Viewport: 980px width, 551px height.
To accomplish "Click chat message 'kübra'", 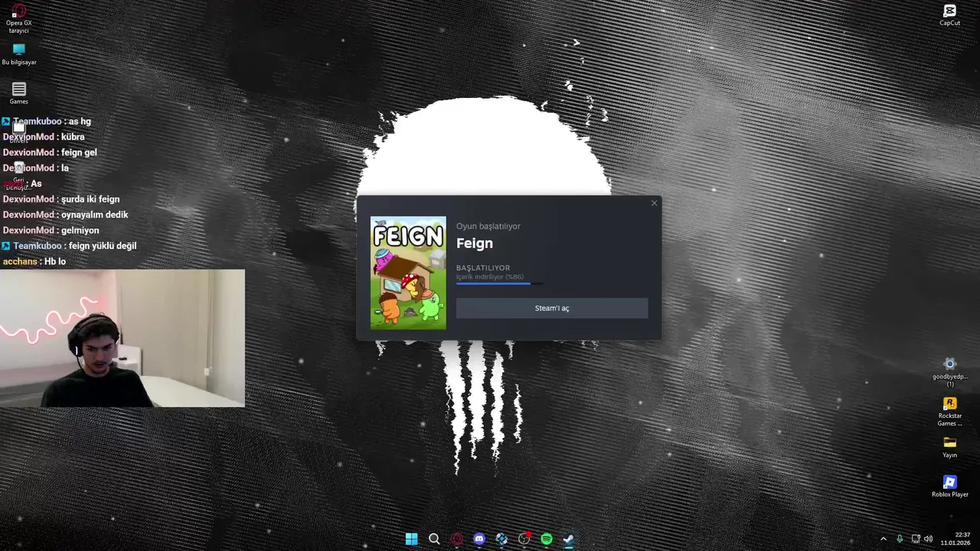I will click(73, 137).
